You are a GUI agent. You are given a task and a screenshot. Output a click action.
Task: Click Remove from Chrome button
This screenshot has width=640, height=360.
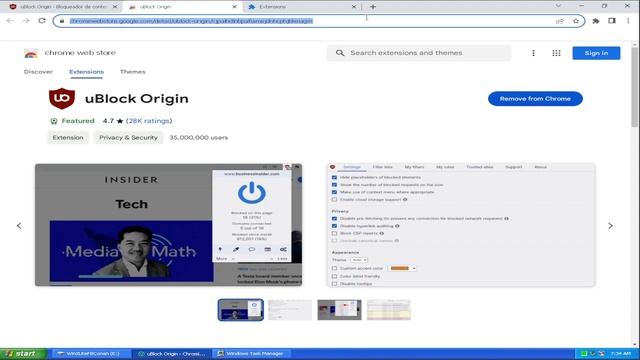coord(535,99)
